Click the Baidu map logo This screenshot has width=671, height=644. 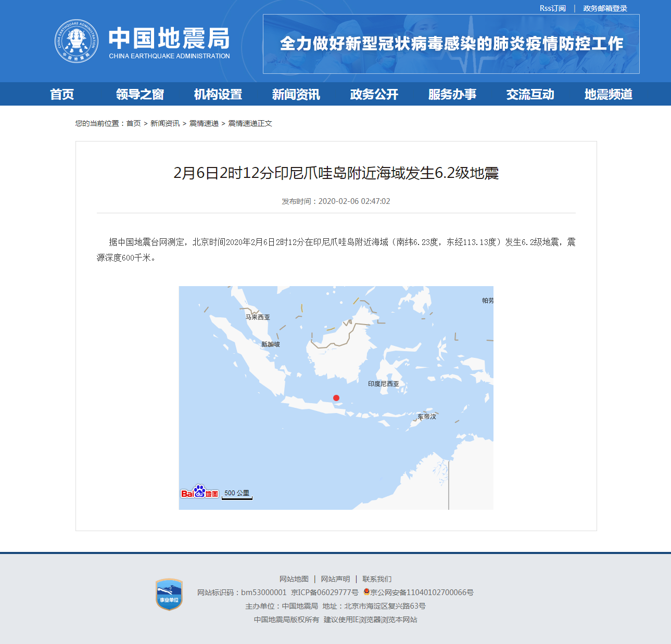pyautogui.click(x=199, y=492)
